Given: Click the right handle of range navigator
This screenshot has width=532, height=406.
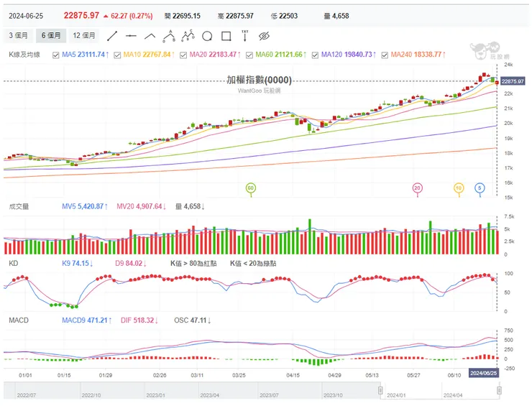Looking at the screenshot, I should (x=499, y=390).
